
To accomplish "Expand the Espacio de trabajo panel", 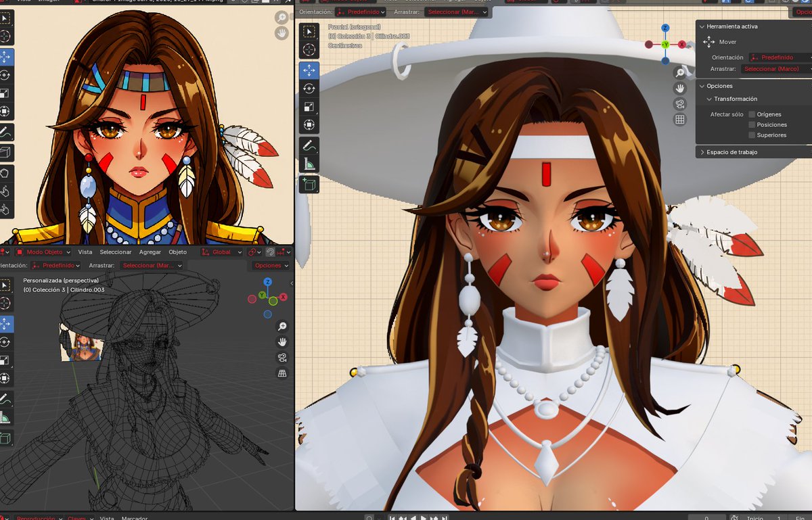I will [702, 152].
